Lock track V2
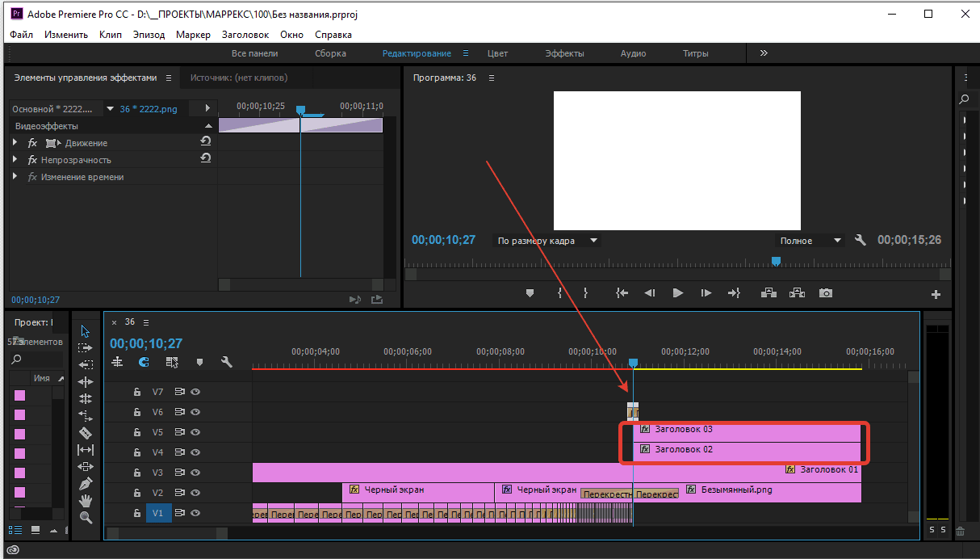980x559 pixels. tap(137, 493)
